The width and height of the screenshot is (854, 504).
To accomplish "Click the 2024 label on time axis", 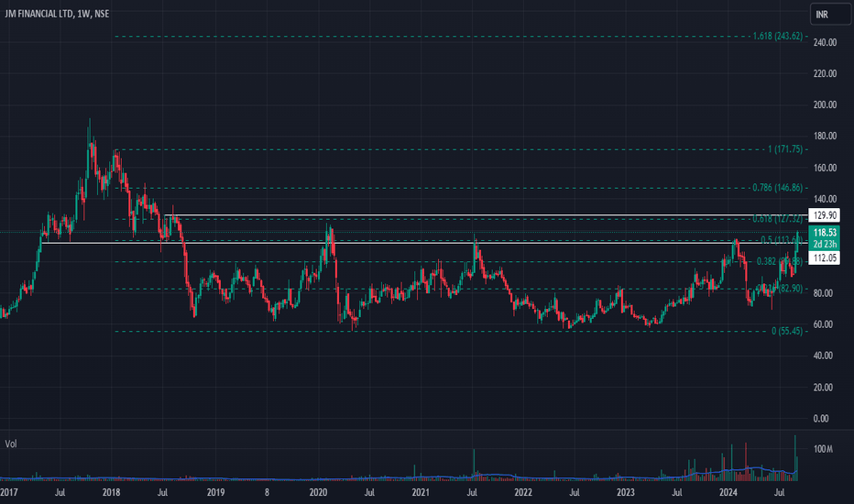I will click(728, 493).
